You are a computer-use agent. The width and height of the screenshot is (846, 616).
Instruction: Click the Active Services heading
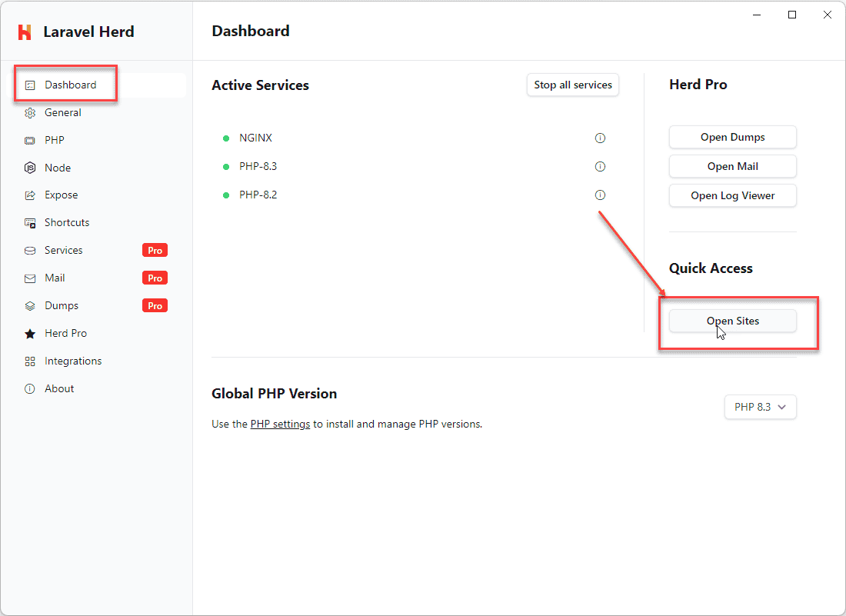coord(260,85)
